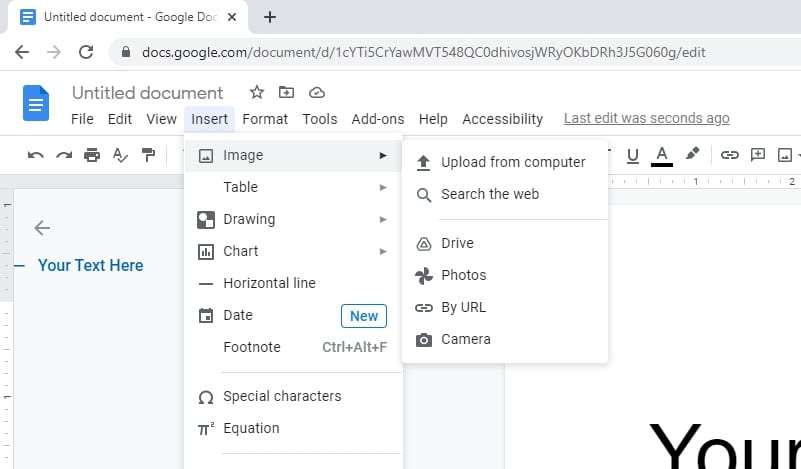The image size is (801, 469).
Task: Click the site lock icon in address bar
Action: point(126,52)
